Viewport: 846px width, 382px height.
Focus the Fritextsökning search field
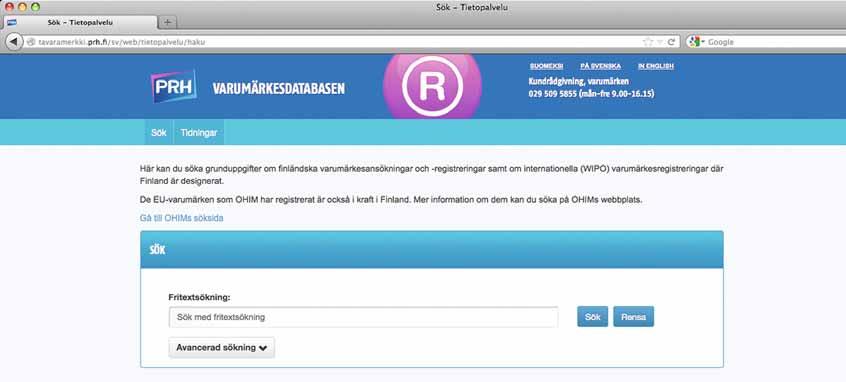tap(363, 317)
